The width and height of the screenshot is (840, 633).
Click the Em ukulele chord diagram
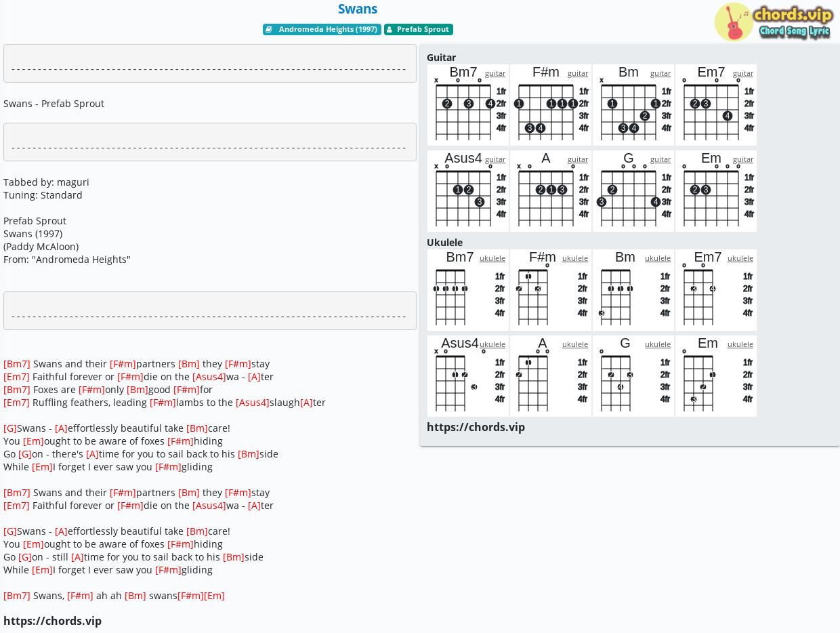pyautogui.click(x=716, y=376)
